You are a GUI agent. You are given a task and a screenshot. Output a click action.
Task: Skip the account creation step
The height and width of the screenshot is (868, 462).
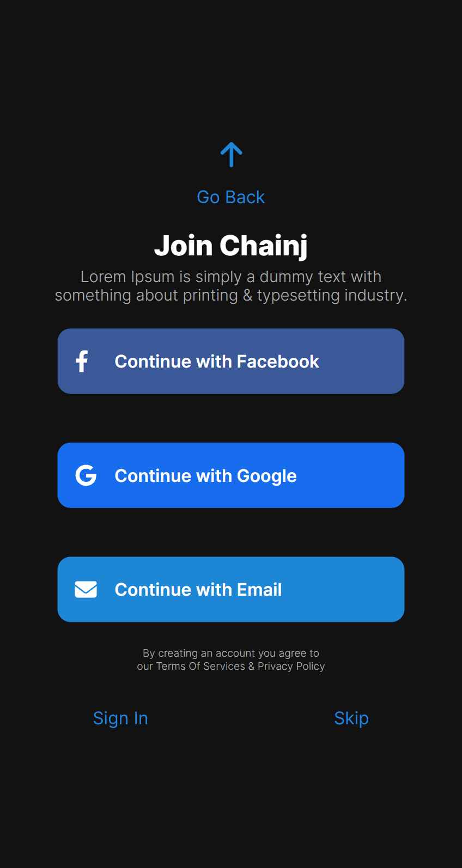(351, 718)
